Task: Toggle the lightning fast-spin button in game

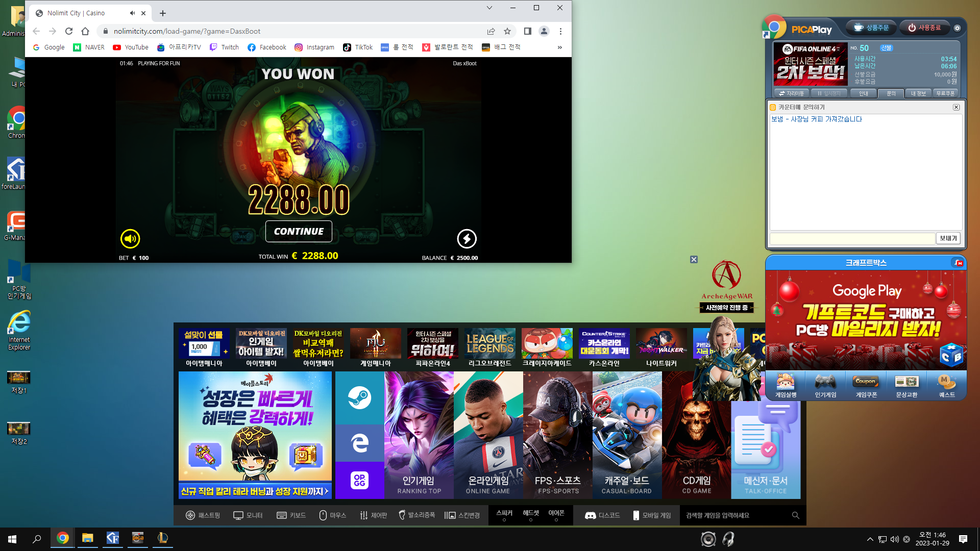Action: (x=467, y=238)
